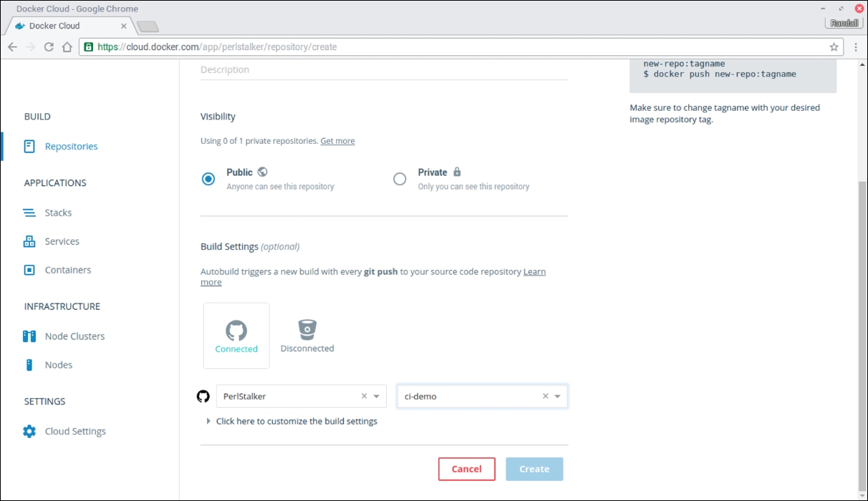Click the Services sidebar icon

(29, 241)
